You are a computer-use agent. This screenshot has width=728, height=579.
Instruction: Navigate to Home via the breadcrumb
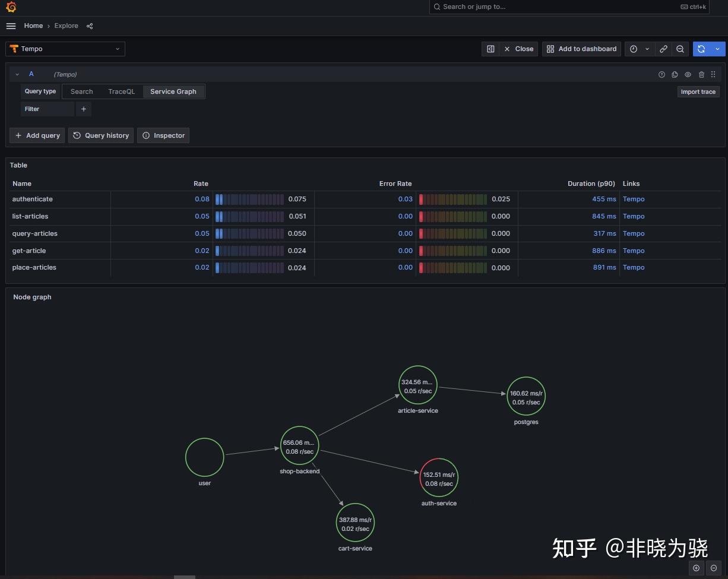tap(33, 26)
